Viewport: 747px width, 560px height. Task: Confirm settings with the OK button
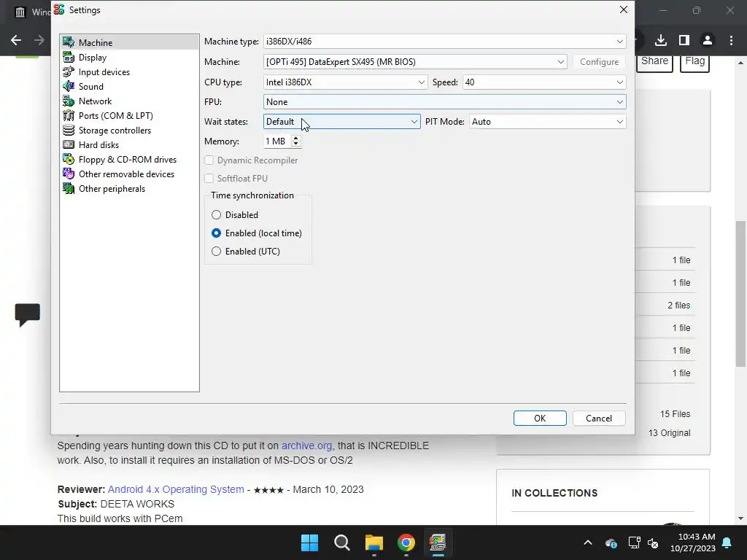(540, 418)
